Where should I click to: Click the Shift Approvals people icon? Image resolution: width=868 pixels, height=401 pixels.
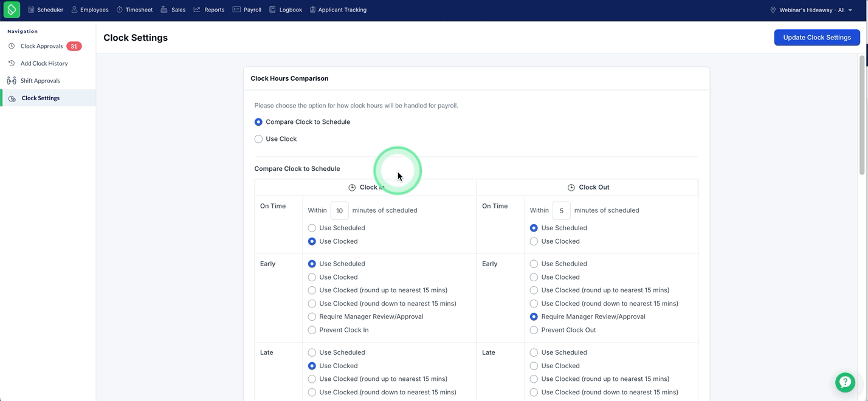tap(12, 80)
